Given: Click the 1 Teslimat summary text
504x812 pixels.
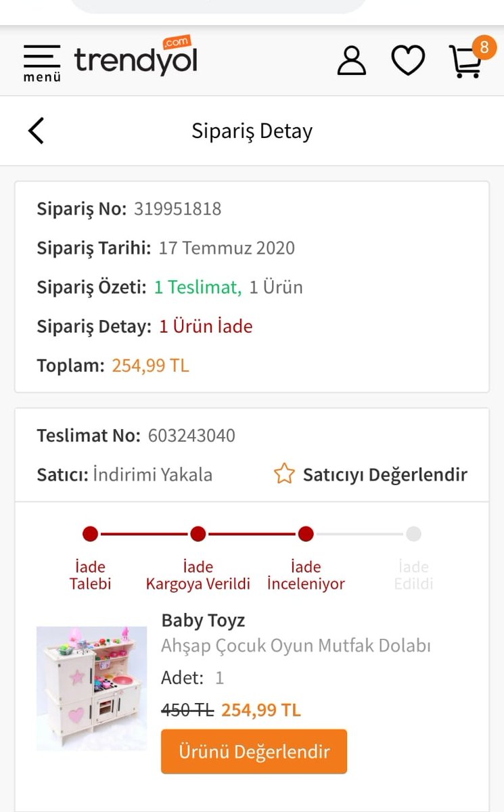Looking at the screenshot, I should pos(198,287).
